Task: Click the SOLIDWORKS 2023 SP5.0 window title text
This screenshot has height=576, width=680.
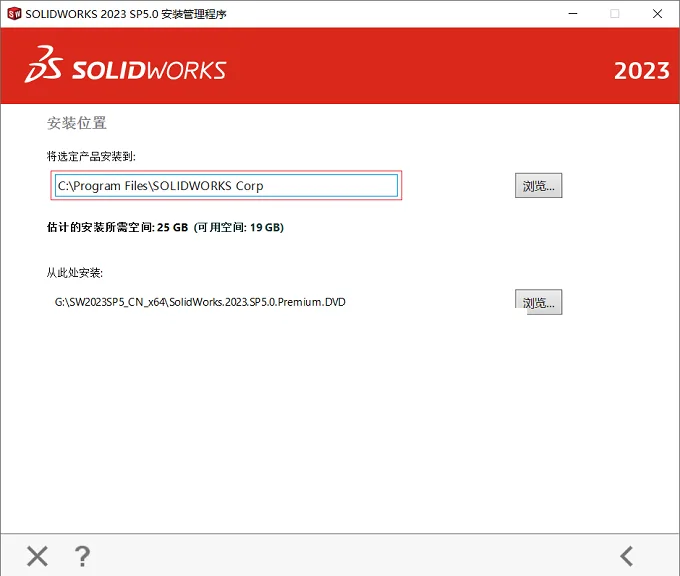Action: tap(126, 14)
